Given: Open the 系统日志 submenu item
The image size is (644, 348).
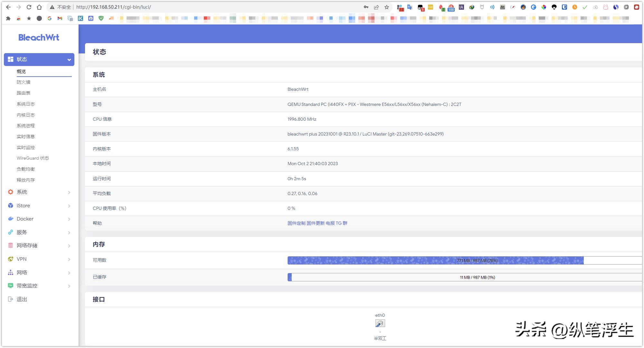Looking at the screenshot, I should click(x=26, y=104).
